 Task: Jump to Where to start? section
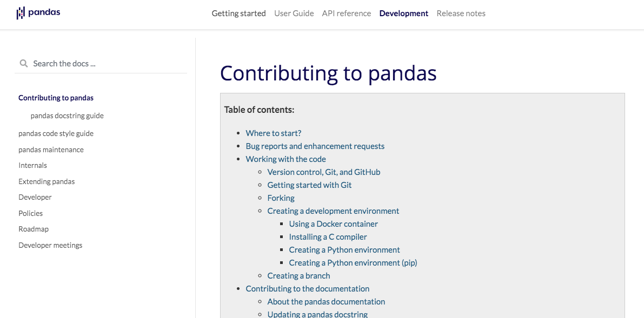click(x=274, y=133)
